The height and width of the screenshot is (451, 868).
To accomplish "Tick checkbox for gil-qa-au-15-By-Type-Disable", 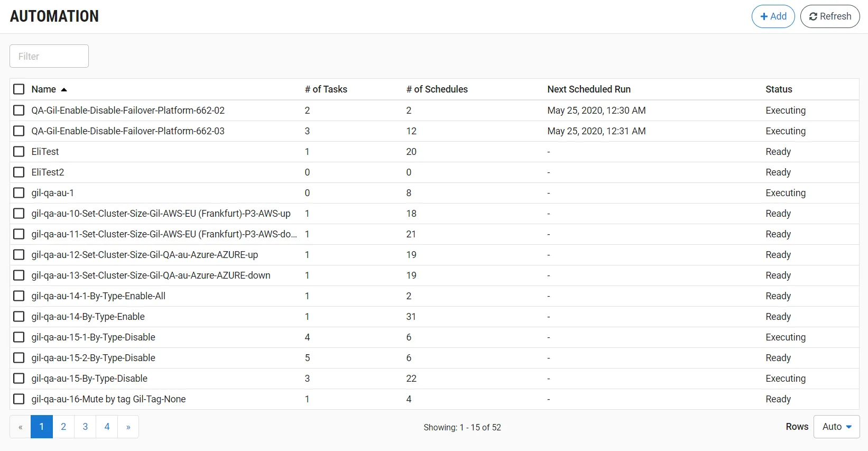I will 19,379.
